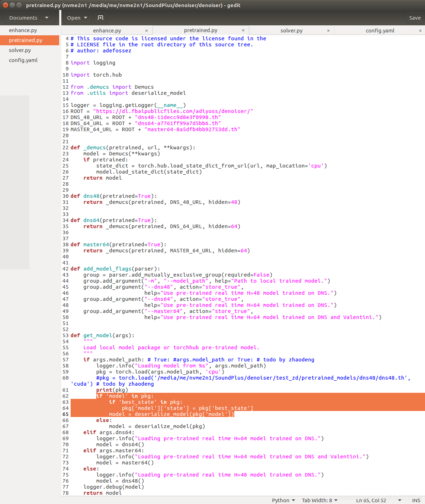Select config.yaml in the documents side panel

pyautogui.click(x=23, y=60)
